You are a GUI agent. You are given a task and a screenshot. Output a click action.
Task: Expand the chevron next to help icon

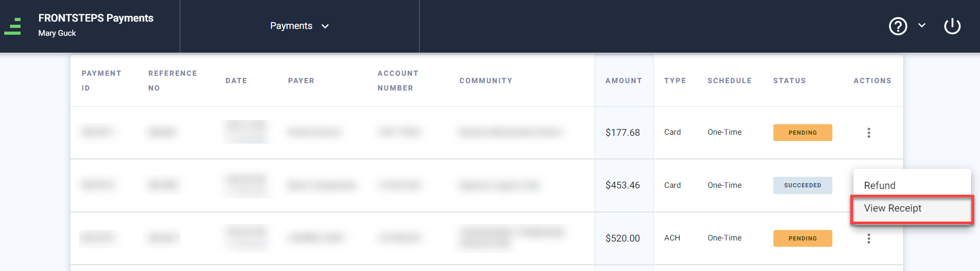click(x=922, y=25)
